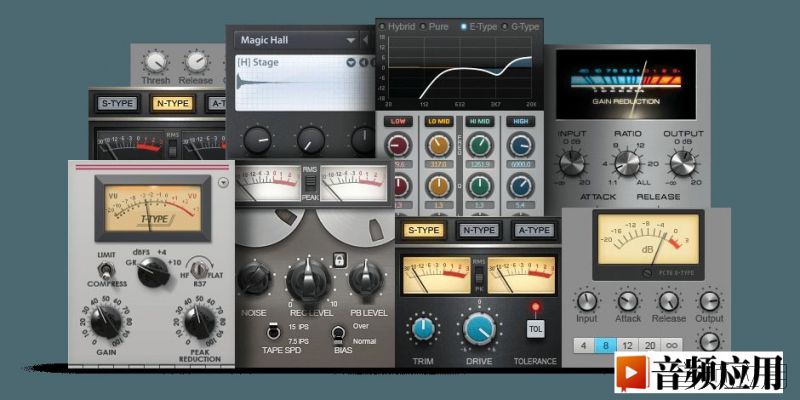Toggle the RMS/PEAK switch on the tape machine
The image size is (800, 400).
click(x=310, y=183)
